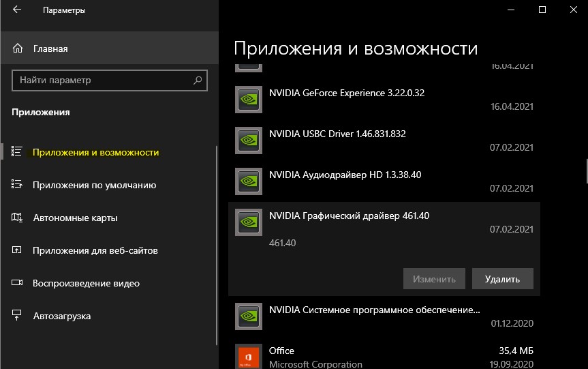Select NVIDIA Графический драйвер 461.40 title

tap(349, 216)
